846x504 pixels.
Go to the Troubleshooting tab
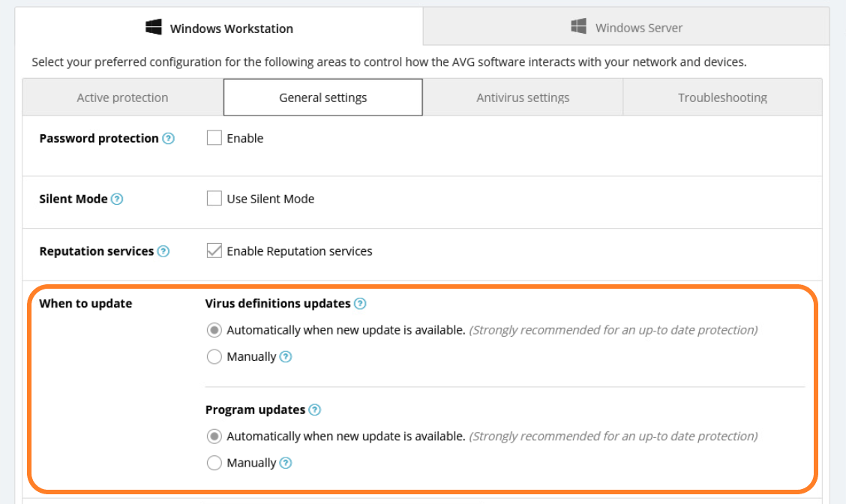click(x=722, y=97)
